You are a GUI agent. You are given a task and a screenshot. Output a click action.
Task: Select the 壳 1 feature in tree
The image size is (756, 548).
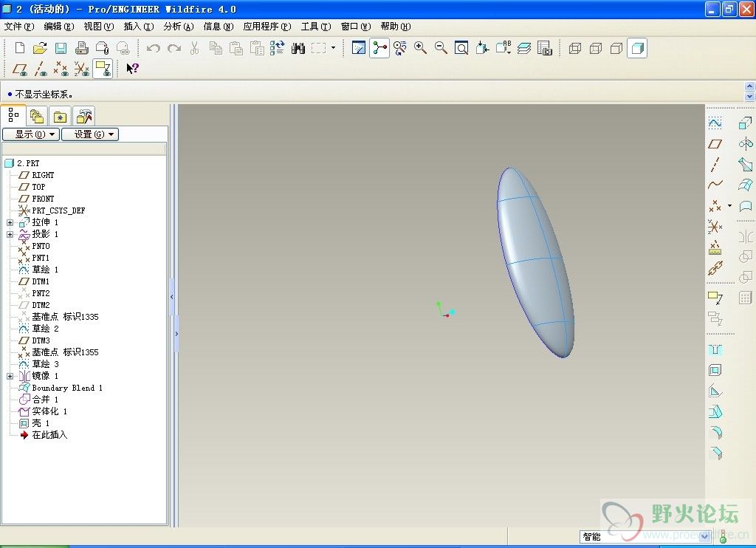point(41,423)
